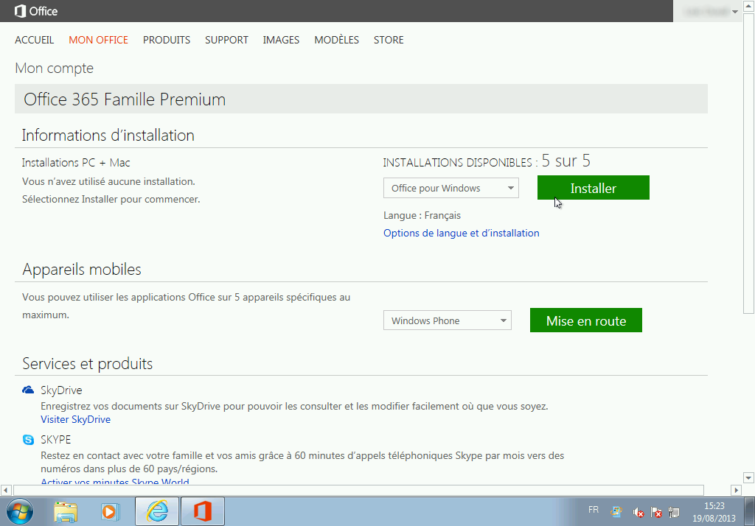Click the horizontal scrollbar left arrow

click(x=5, y=490)
